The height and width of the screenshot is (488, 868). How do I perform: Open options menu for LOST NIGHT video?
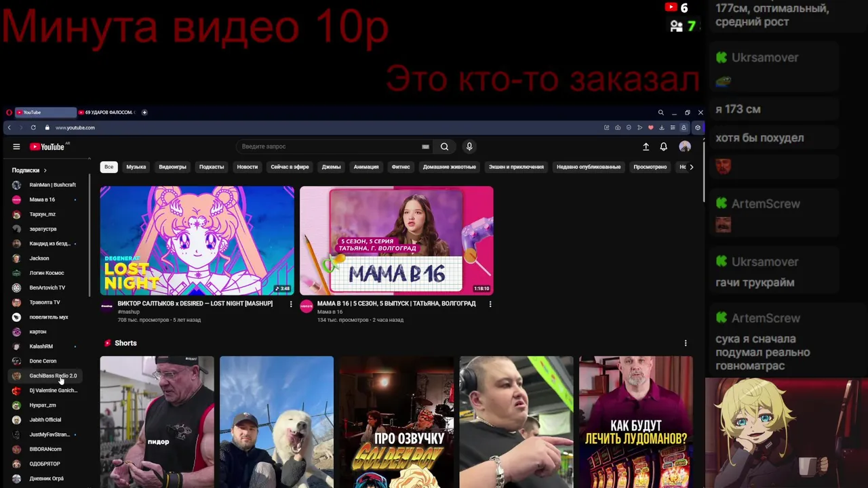[291, 304]
